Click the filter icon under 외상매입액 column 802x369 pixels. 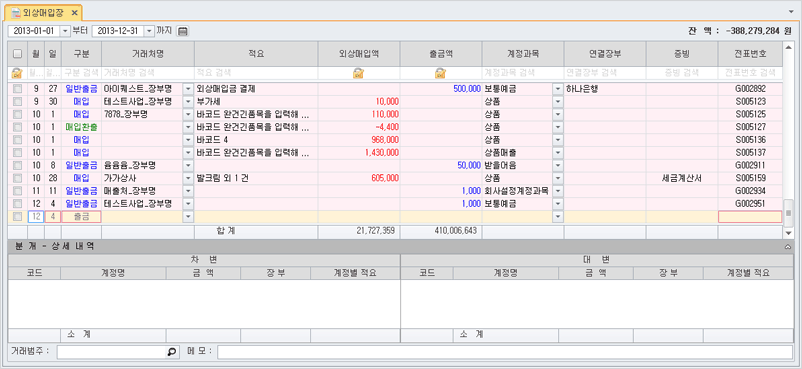tap(359, 73)
